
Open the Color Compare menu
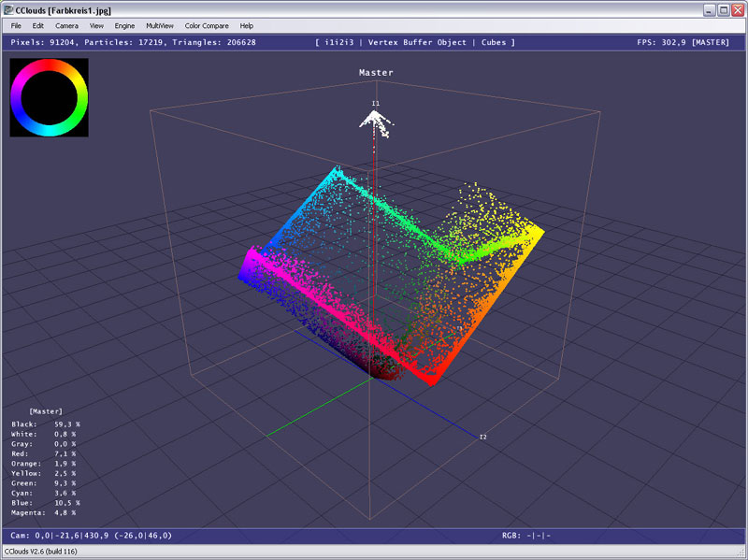[x=206, y=26]
